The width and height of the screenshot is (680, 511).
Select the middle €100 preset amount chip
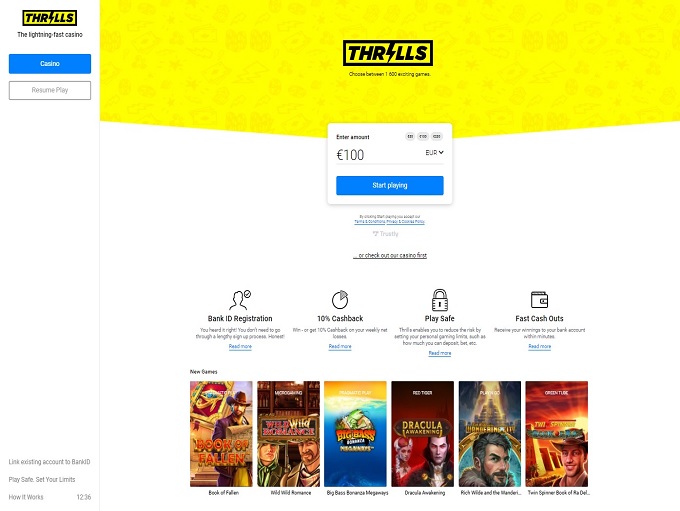423,136
